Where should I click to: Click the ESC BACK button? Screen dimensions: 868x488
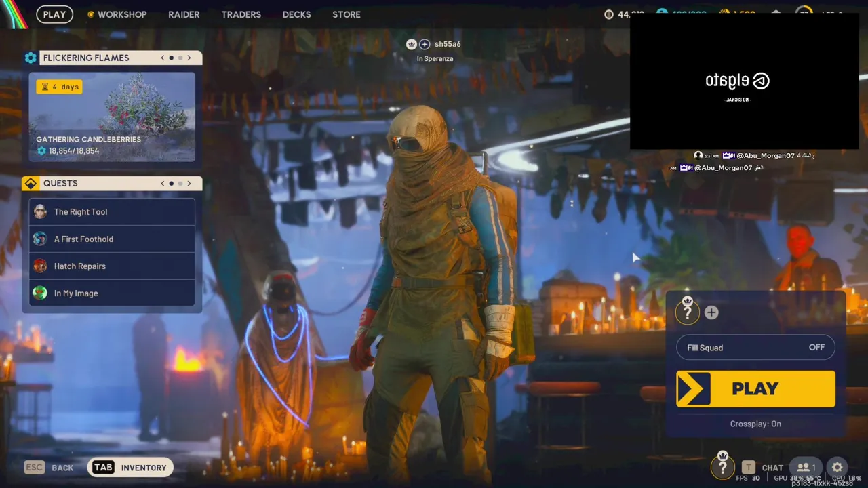[x=49, y=468]
